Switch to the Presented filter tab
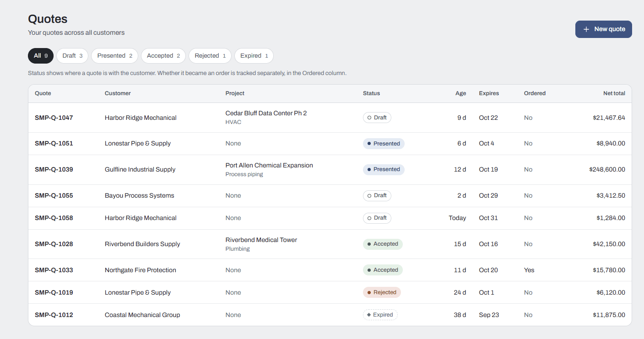Screen dimensions: 644x339 point(114,56)
